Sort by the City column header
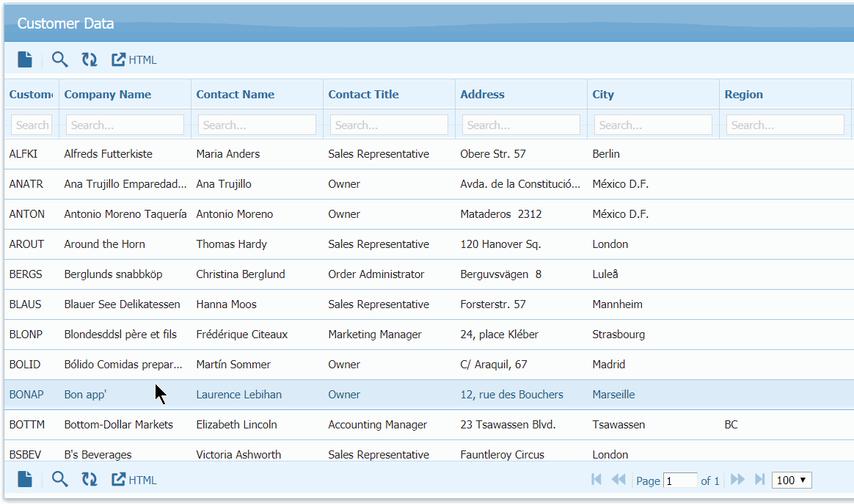 [x=603, y=95]
